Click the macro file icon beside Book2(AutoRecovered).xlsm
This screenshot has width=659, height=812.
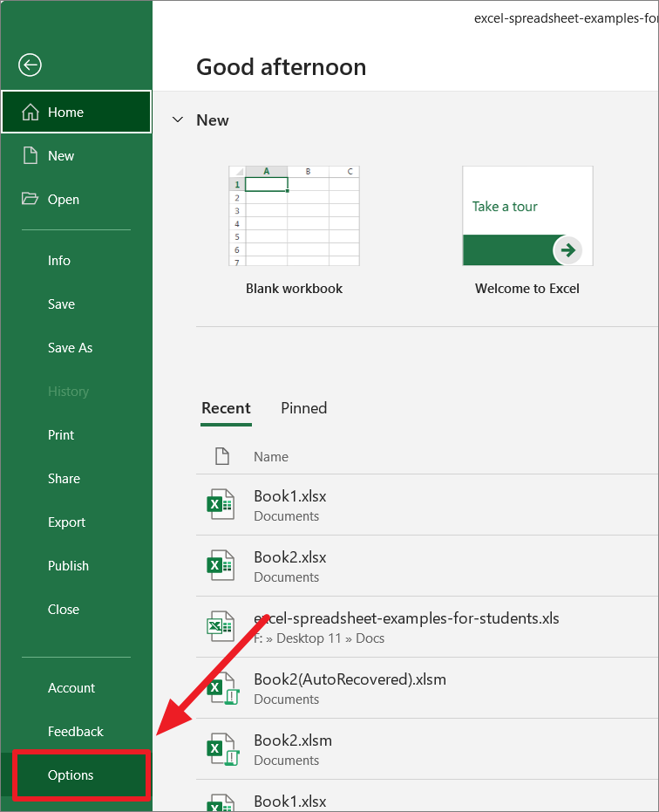(222, 688)
